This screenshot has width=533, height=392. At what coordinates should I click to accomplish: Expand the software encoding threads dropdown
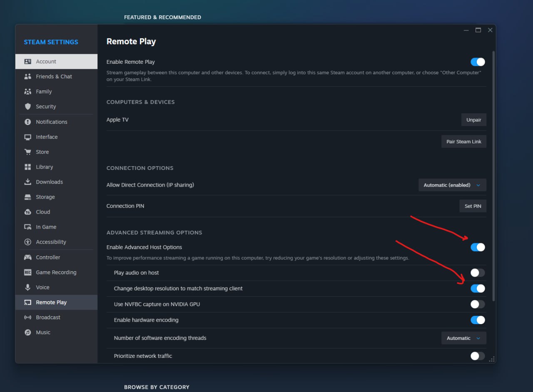[463, 338]
